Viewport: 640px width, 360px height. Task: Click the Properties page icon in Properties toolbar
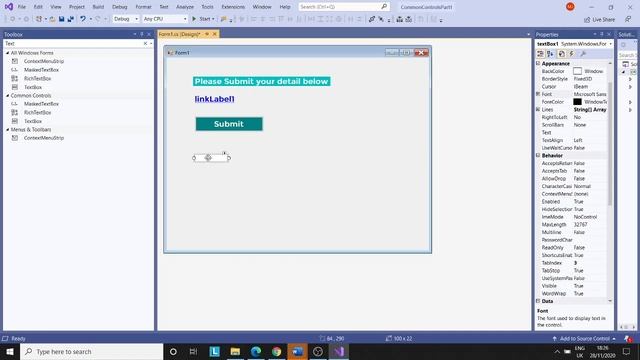[x=562, y=54]
